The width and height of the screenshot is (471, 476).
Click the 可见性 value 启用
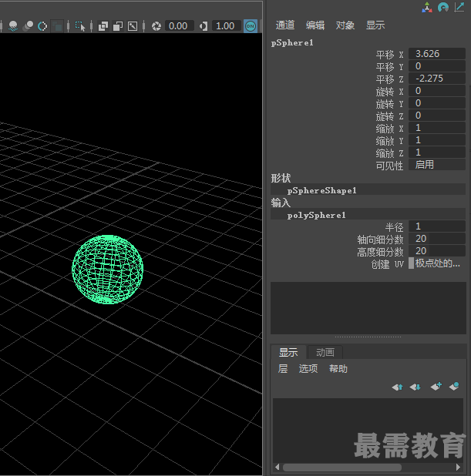click(436, 165)
